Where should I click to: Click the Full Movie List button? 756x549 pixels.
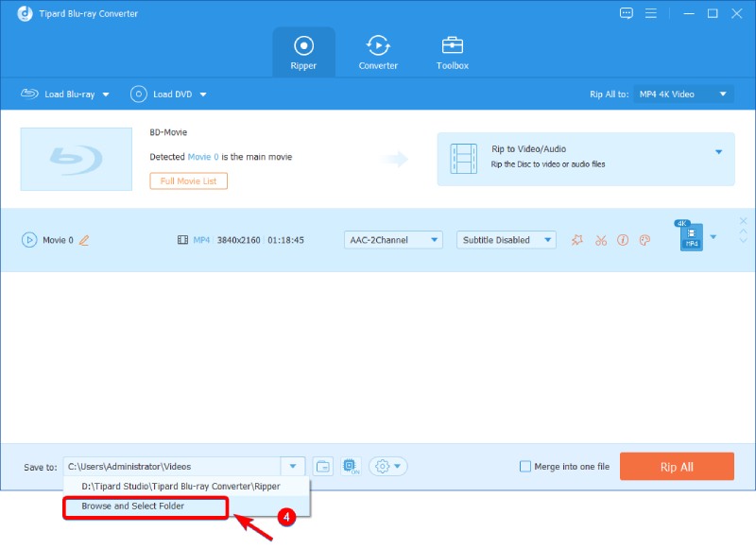pos(188,181)
